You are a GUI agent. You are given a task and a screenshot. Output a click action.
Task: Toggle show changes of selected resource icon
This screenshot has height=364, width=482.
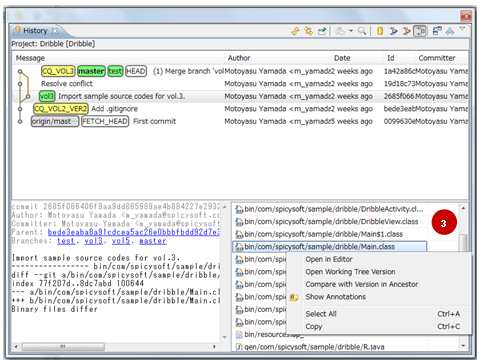coord(420,31)
